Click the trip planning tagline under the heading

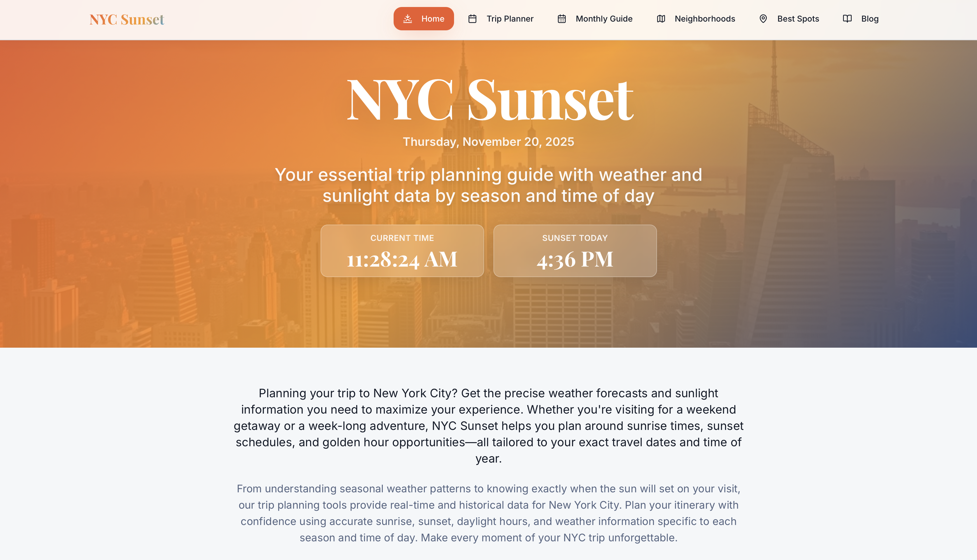click(x=489, y=185)
